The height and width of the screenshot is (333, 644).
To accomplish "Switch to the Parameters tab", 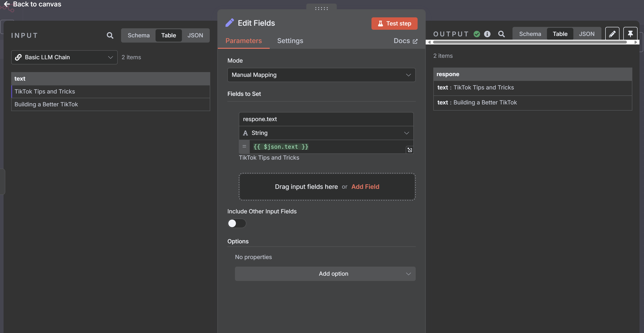I will tap(244, 41).
